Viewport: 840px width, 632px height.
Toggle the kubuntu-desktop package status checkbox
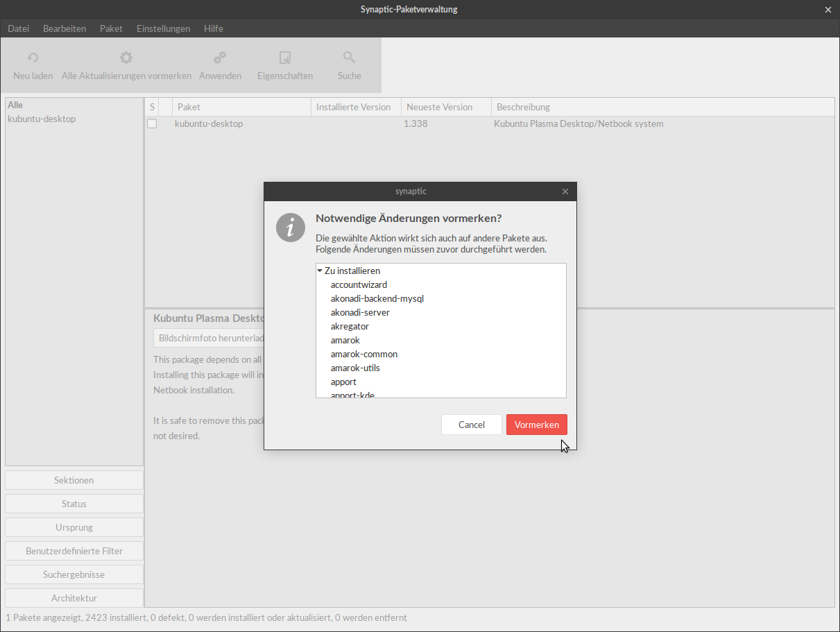[x=152, y=124]
